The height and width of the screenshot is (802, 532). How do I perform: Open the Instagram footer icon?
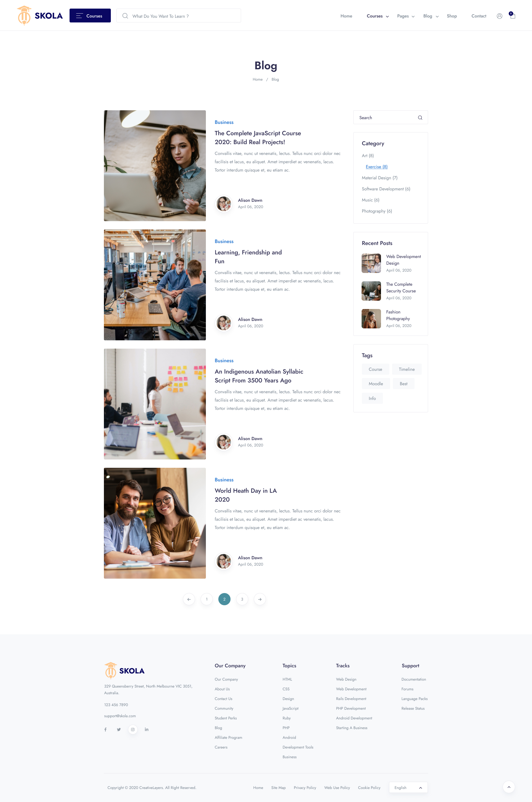133,729
